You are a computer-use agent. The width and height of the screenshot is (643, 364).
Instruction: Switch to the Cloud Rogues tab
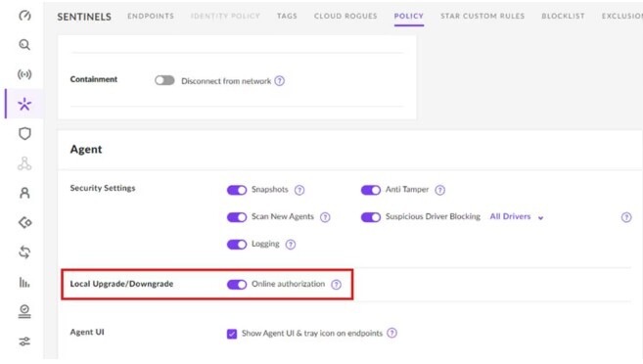pos(345,16)
